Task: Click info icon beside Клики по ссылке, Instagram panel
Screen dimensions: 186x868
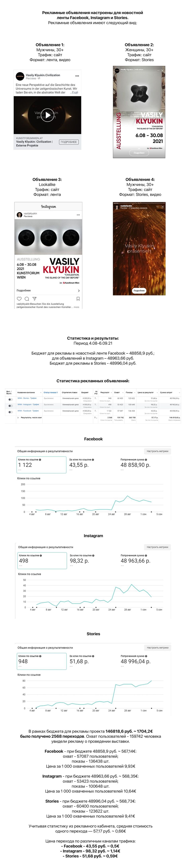Action: (x=41, y=555)
